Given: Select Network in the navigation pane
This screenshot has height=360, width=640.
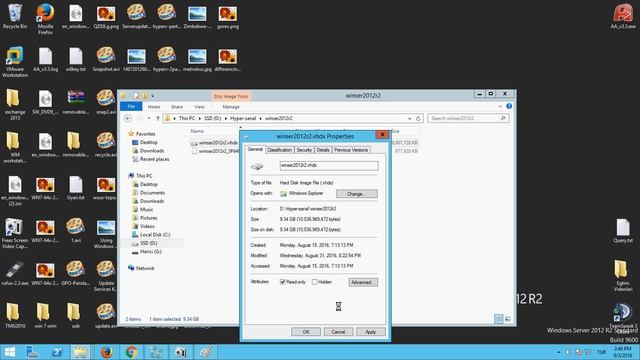Looking at the screenshot, I should click(x=145, y=269).
